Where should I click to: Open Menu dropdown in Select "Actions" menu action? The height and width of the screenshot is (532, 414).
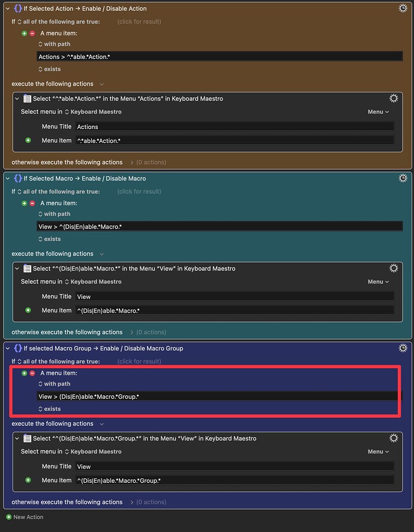tap(378, 112)
